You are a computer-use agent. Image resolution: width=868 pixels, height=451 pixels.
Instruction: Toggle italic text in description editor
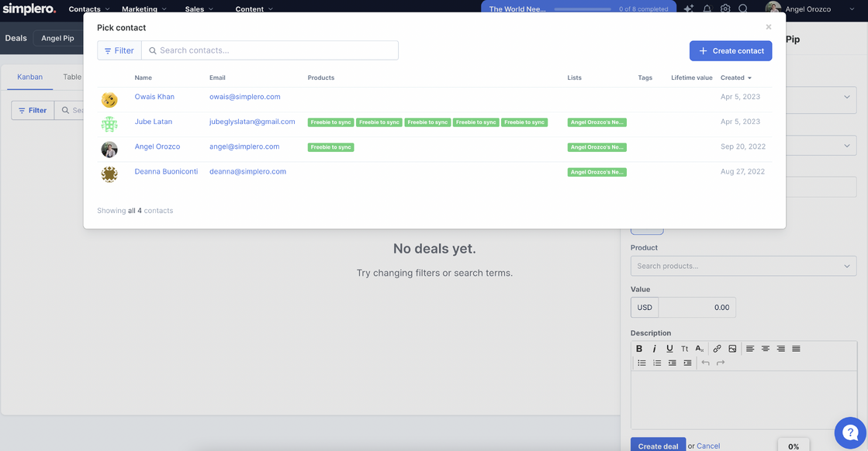point(654,349)
